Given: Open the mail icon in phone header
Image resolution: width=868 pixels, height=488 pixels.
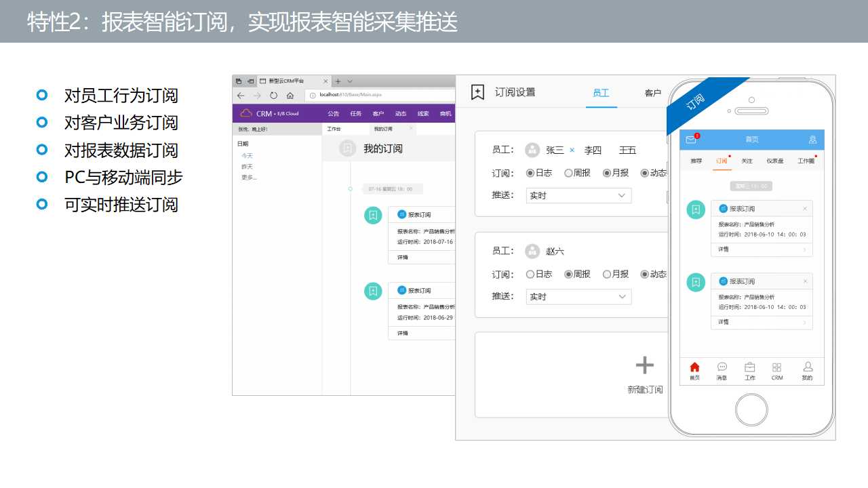Looking at the screenshot, I should pos(691,140).
